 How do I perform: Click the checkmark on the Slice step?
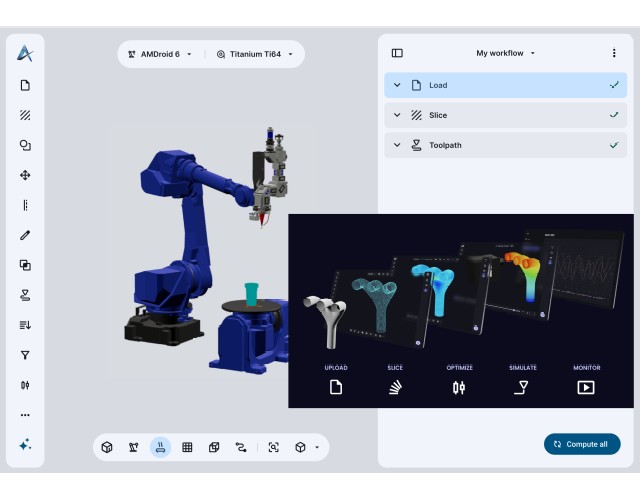[x=614, y=115]
